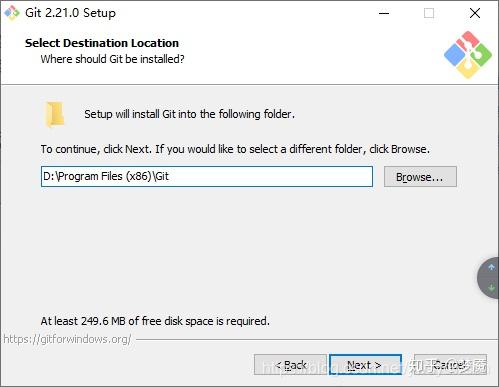The image size is (499, 387).
Task: Click the 'To continue, click Next' instruction text
Action: click(235, 149)
